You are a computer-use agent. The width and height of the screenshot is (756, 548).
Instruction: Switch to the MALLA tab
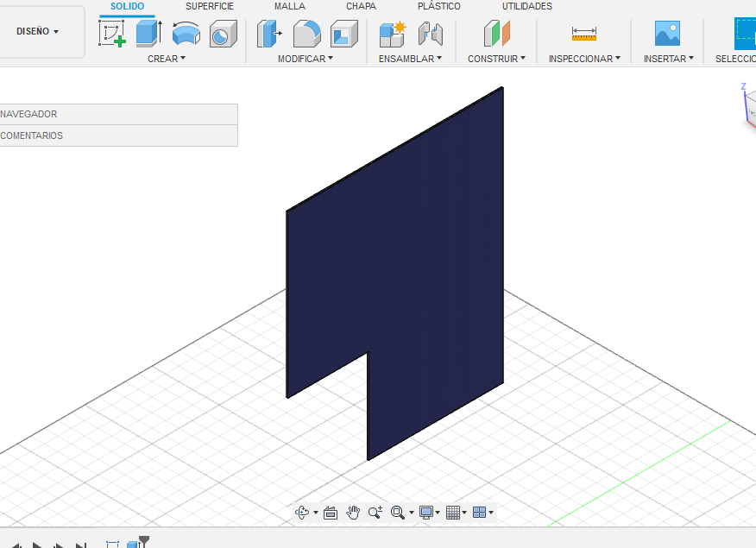pyautogui.click(x=290, y=6)
